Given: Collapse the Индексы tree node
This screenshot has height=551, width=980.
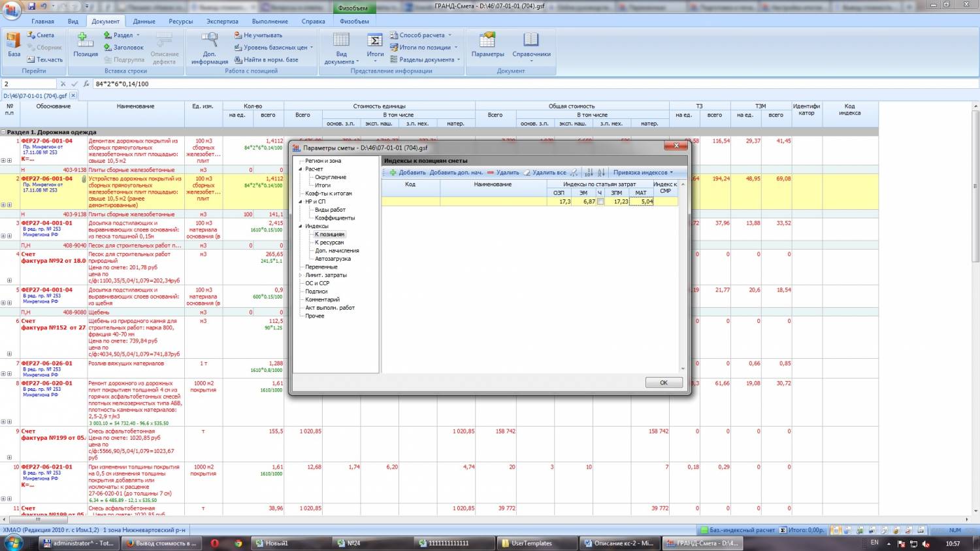Looking at the screenshot, I should pos(301,226).
